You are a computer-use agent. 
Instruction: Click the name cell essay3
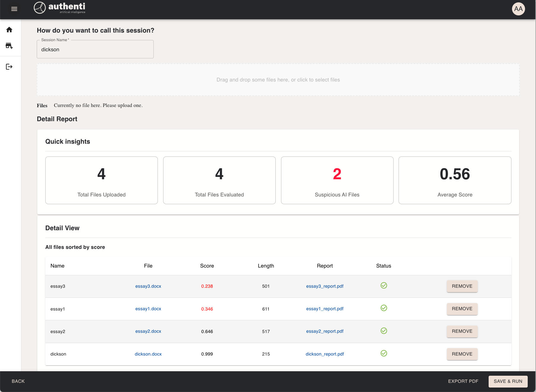[58, 286]
